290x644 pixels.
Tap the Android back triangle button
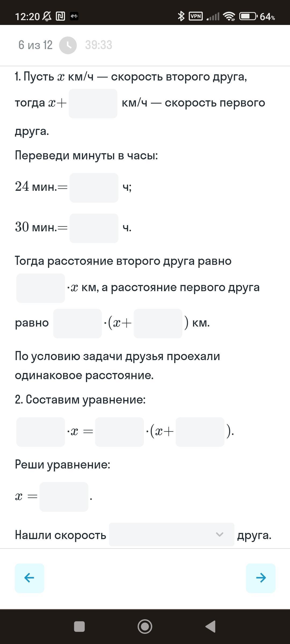coord(210,627)
